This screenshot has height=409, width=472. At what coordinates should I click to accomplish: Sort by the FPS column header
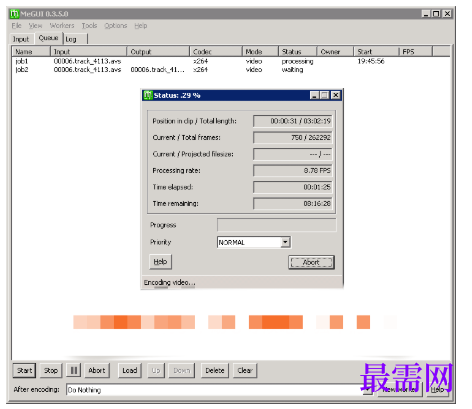pyautogui.click(x=416, y=52)
